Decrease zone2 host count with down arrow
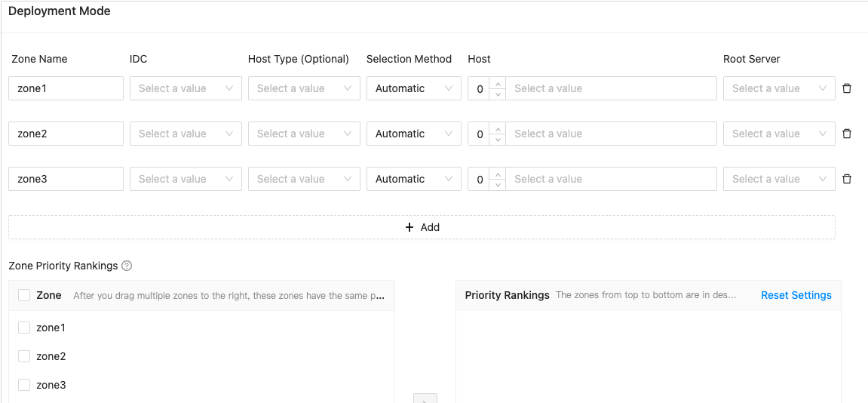The height and width of the screenshot is (403, 868). (x=497, y=140)
